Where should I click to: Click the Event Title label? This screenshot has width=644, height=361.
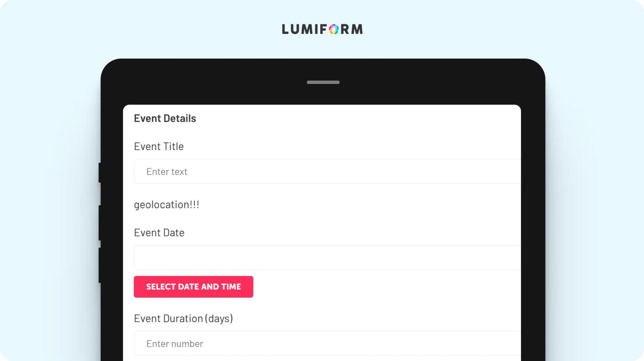(159, 147)
